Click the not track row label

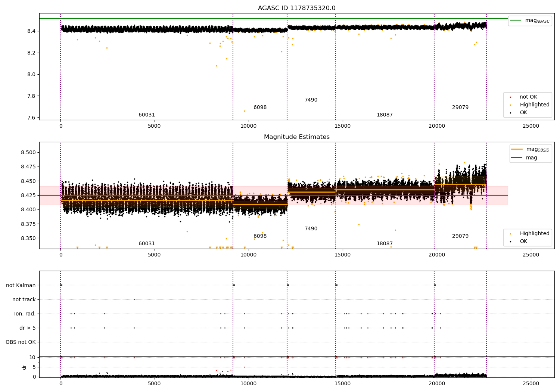[24, 300]
